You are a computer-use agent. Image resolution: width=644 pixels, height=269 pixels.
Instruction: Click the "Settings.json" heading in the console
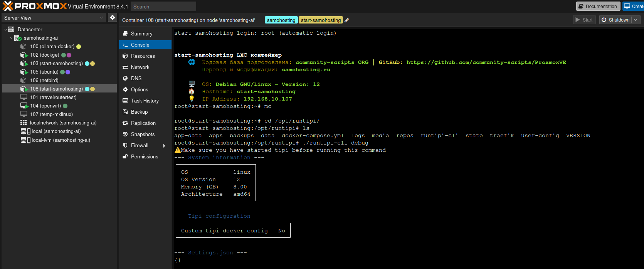click(x=210, y=253)
